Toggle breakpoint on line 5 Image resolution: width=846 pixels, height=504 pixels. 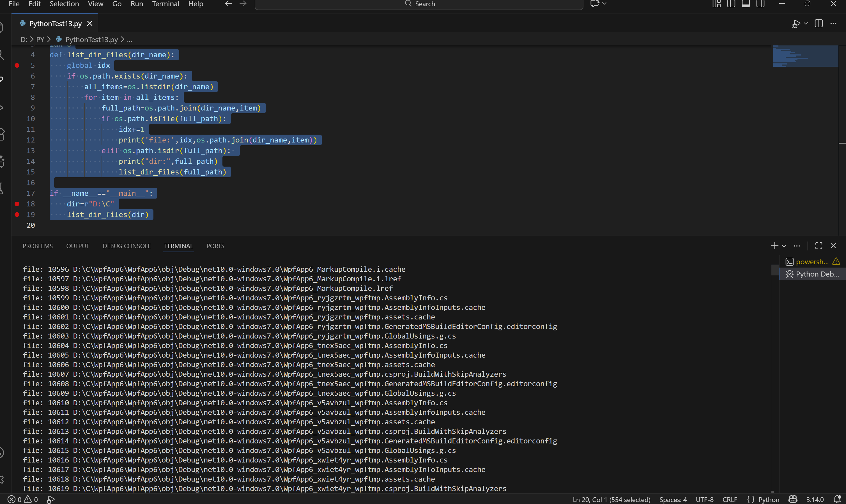[17, 65]
